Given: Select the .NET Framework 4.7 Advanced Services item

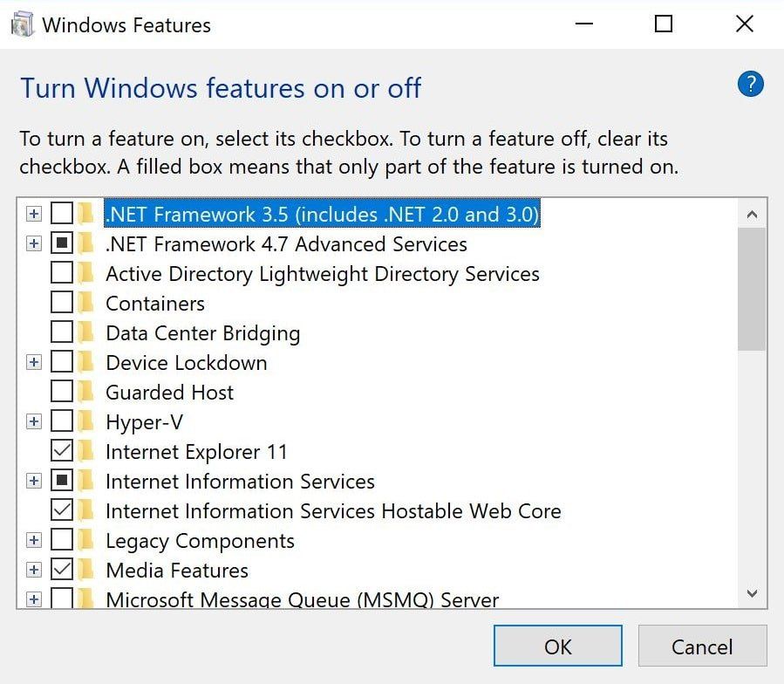Looking at the screenshot, I should [x=286, y=244].
